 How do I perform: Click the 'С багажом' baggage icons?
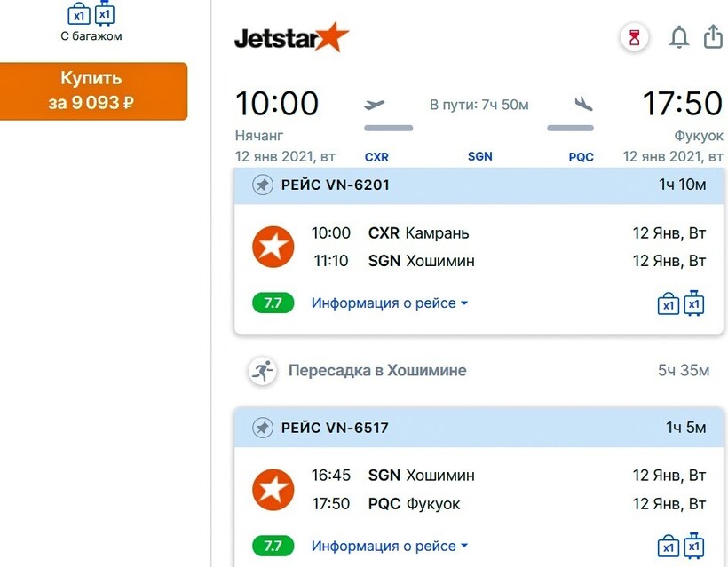click(91, 14)
